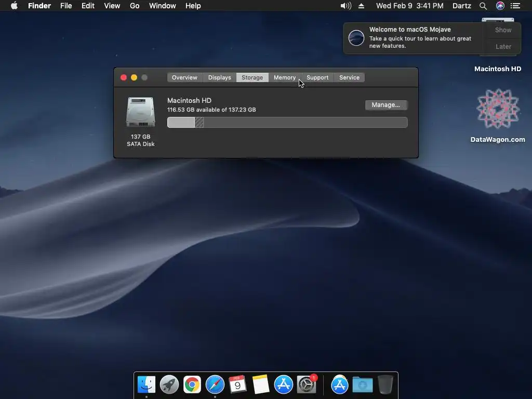The width and height of the screenshot is (532, 399).
Task: Open the Service tab
Action: [x=349, y=77]
